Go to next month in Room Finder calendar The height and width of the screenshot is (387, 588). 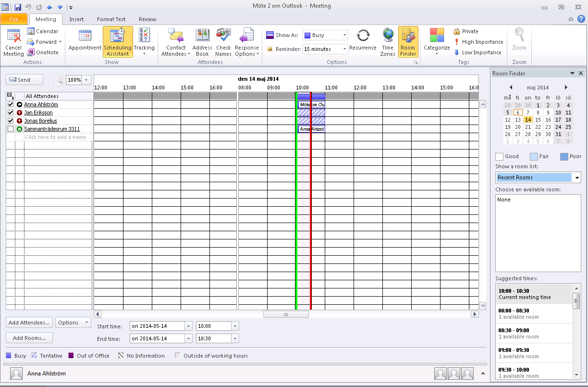tap(566, 87)
